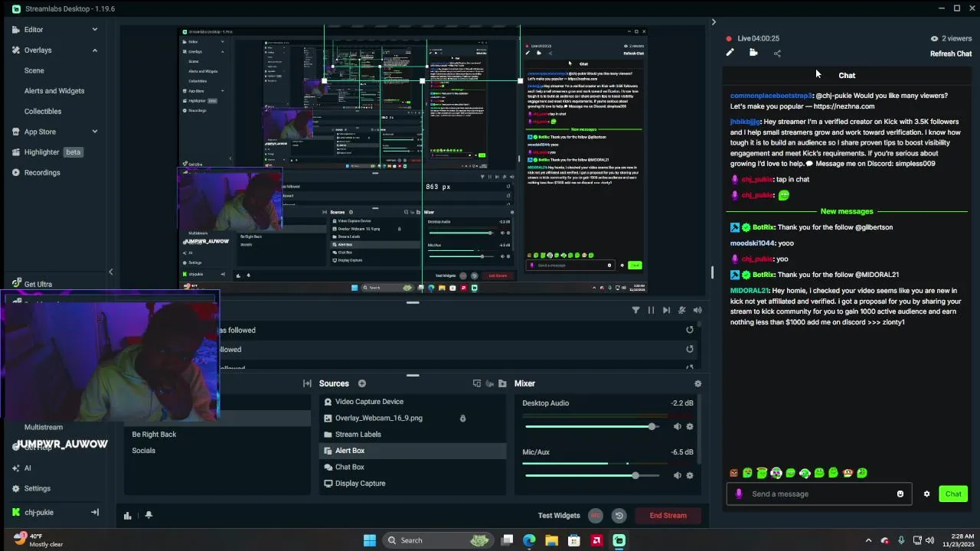Open the notifications bell icon
The image size is (980, 551).
[149, 515]
